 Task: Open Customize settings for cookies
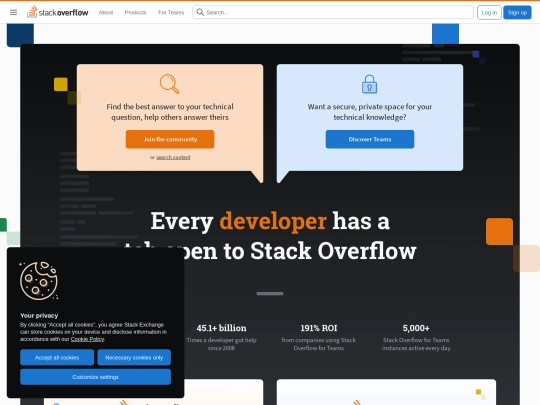95,377
